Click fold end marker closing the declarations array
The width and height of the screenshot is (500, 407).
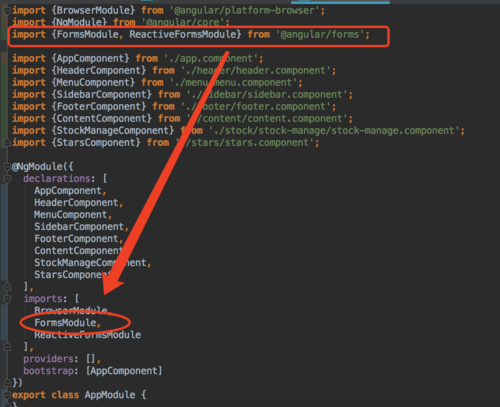(7, 286)
